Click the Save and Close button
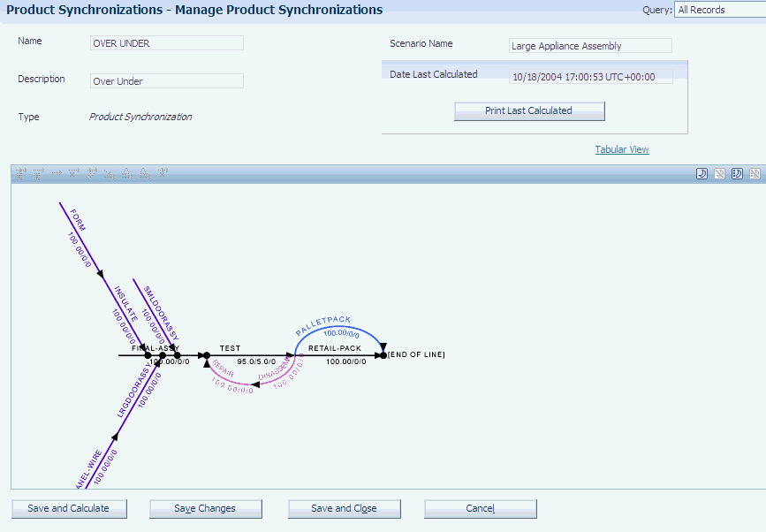 tap(344, 508)
